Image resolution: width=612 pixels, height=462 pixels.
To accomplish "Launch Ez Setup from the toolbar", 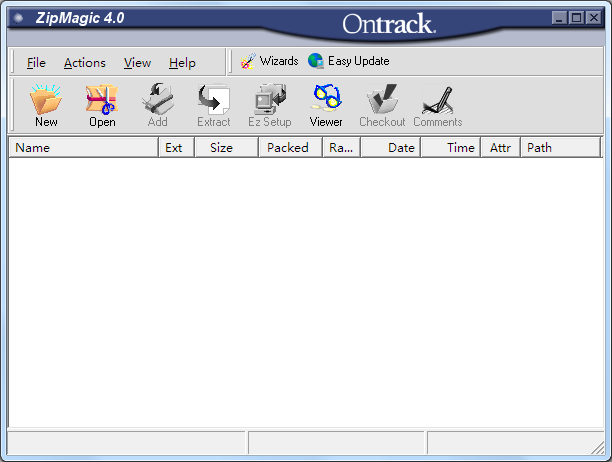I will click(269, 104).
